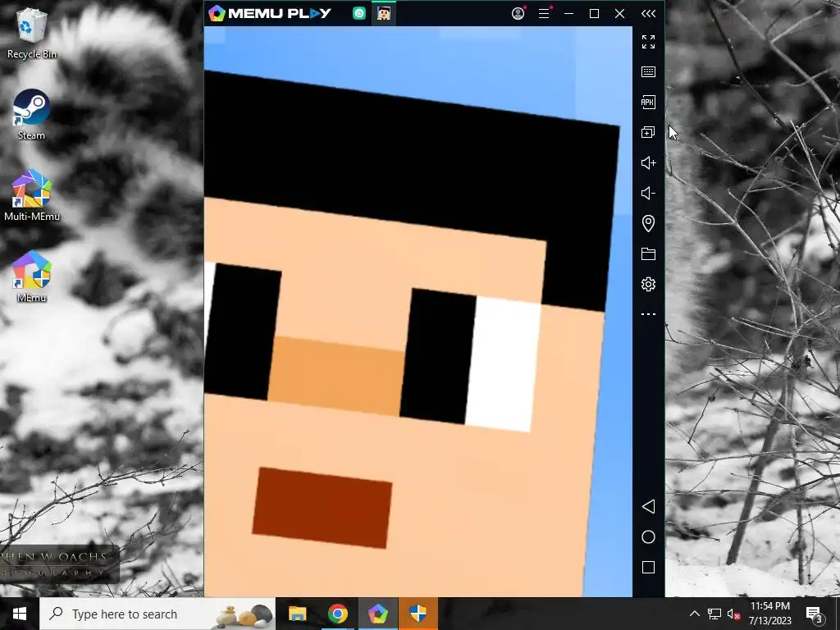The image size is (840, 630).
Task: Toggle MEmu fullscreen mode icon
Action: click(648, 42)
